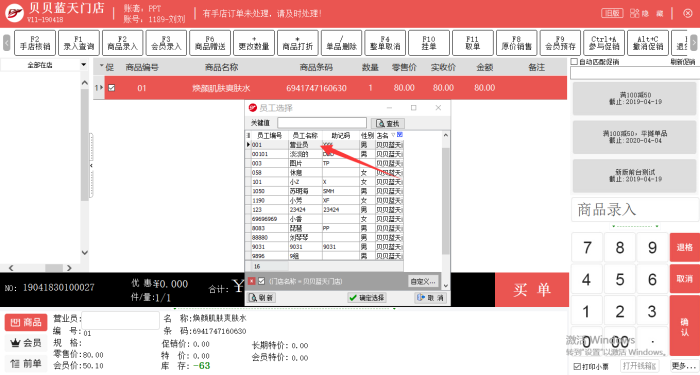Click 商品打折 toolbar button

point(297,43)
